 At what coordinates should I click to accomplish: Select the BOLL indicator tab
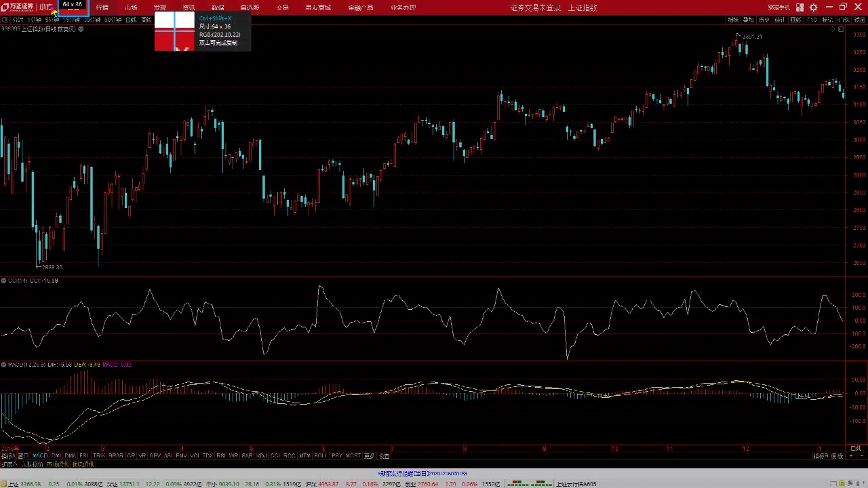pyautogui.click(x=320, y=455)
